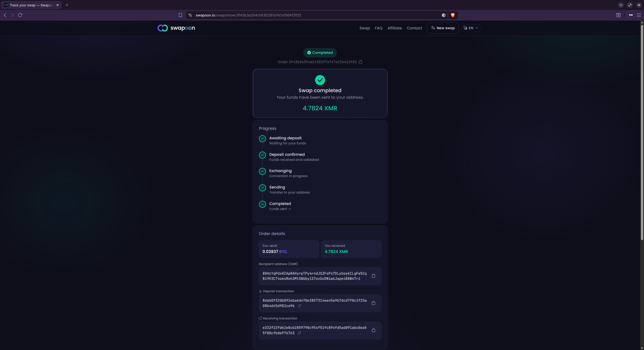Reload the current page
The image size is (644, 350).
click(20, 15)
